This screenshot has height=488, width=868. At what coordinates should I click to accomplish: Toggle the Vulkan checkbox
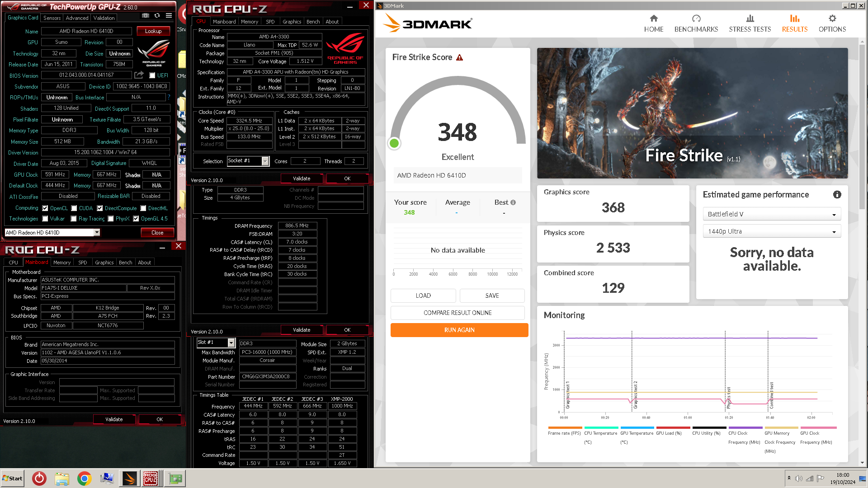[45, 219]
